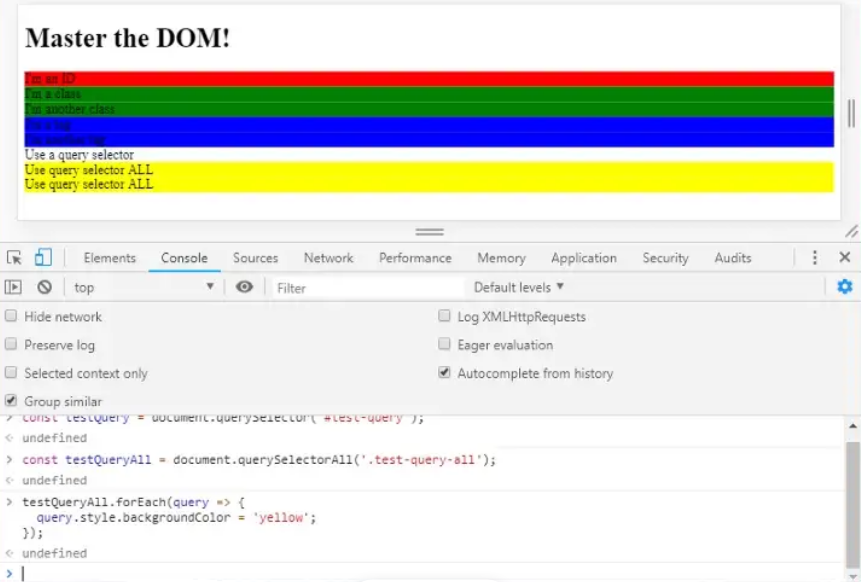This screenshot has width=861, height=582.
Task: Switch to the Elements tab
Action: click(x=109, y=258)
